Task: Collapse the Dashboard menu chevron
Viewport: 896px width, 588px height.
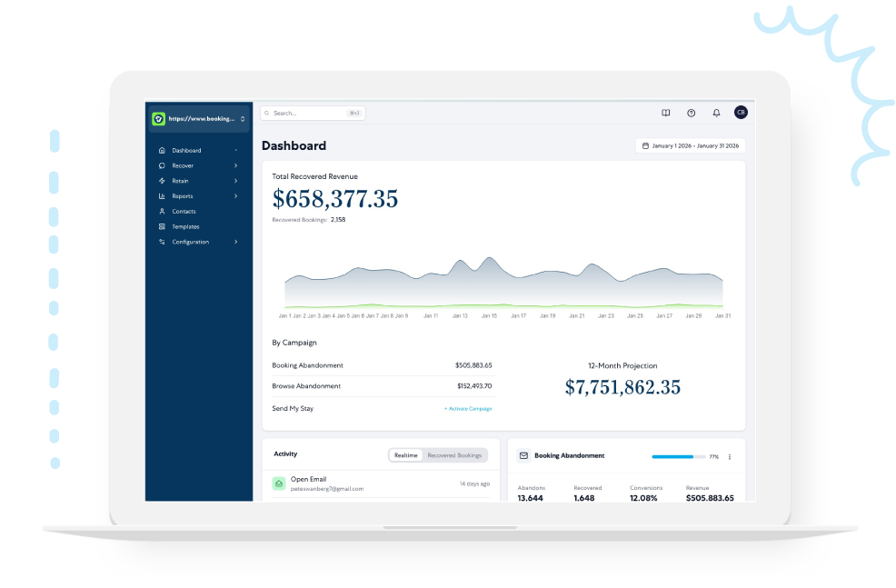Action: (x=236, y=150)
